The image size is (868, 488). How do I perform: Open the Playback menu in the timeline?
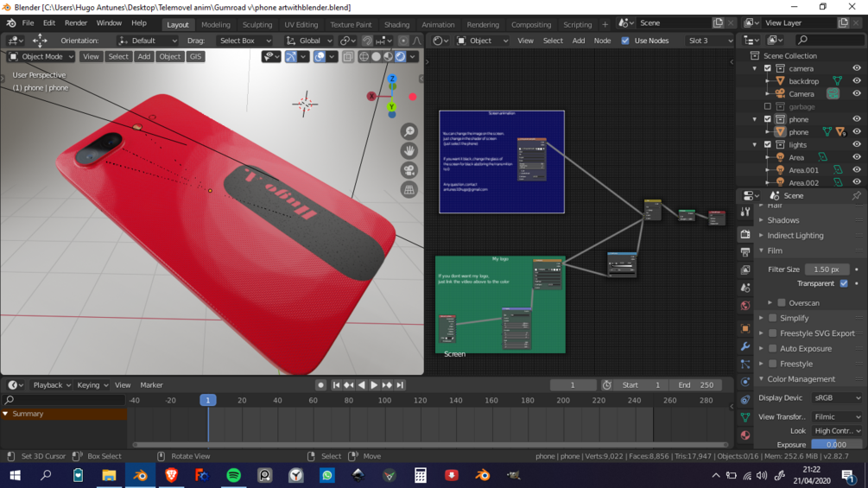52,385
